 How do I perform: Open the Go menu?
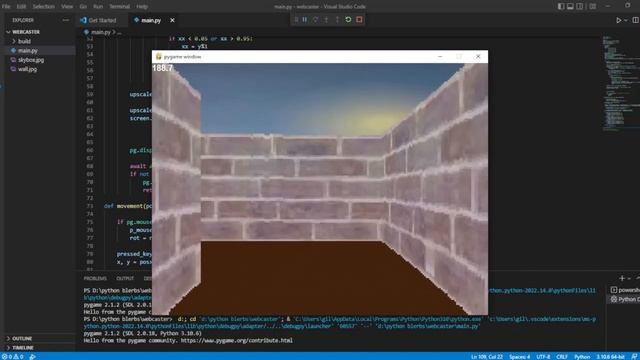[83, 7]
